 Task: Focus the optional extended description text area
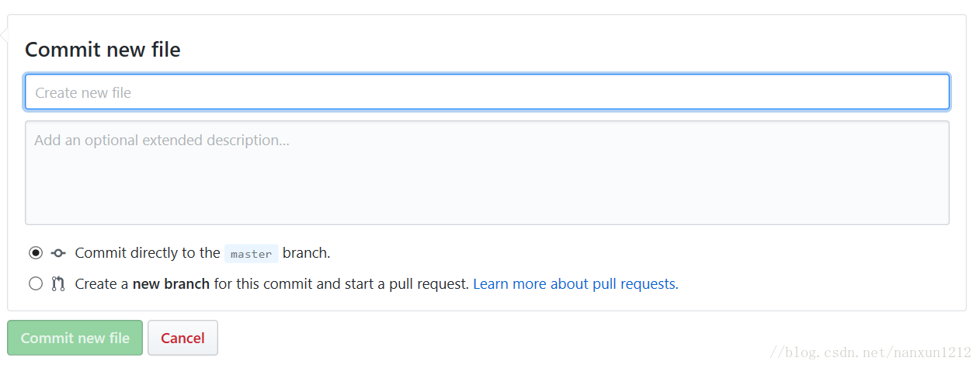(x=487, y=172)
